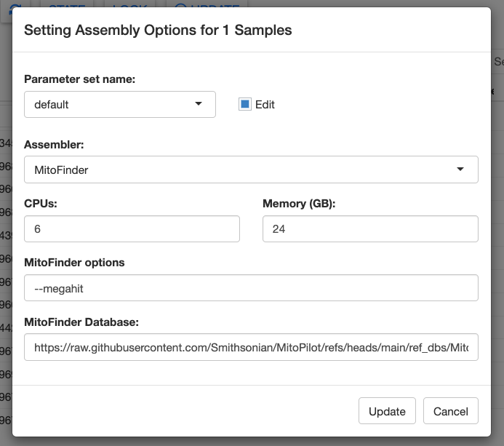Click the 'Assembler:' label

54,145
